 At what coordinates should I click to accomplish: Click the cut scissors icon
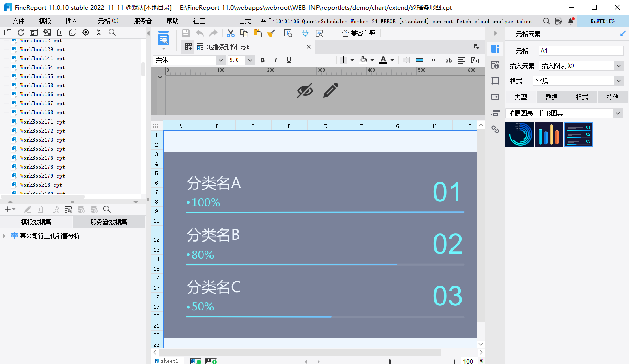231,33
